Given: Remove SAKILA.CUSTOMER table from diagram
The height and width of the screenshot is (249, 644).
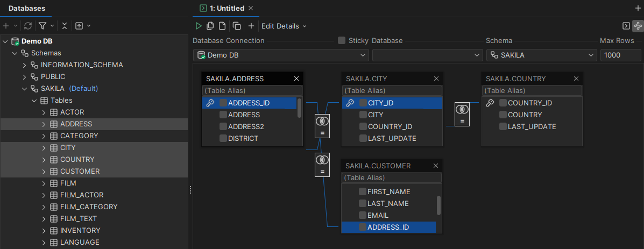Looking at the screenshot, I should 436,166.
